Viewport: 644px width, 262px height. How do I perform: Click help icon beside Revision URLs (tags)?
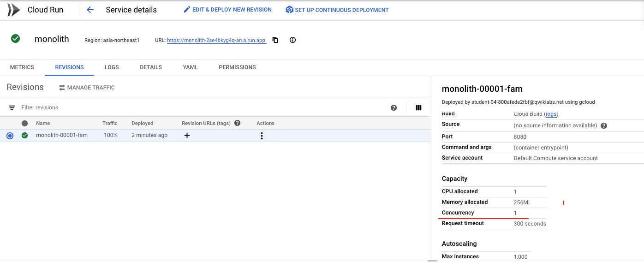tap(237, 123)
